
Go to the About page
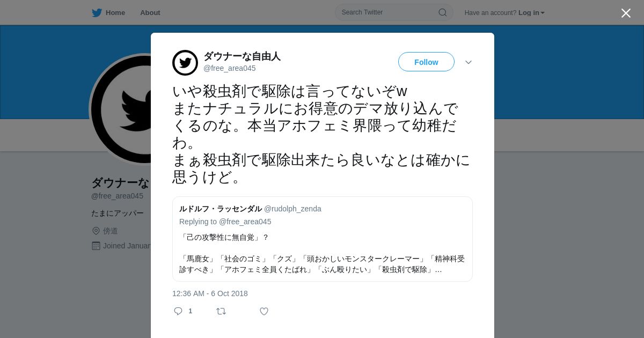pos(150,12)
